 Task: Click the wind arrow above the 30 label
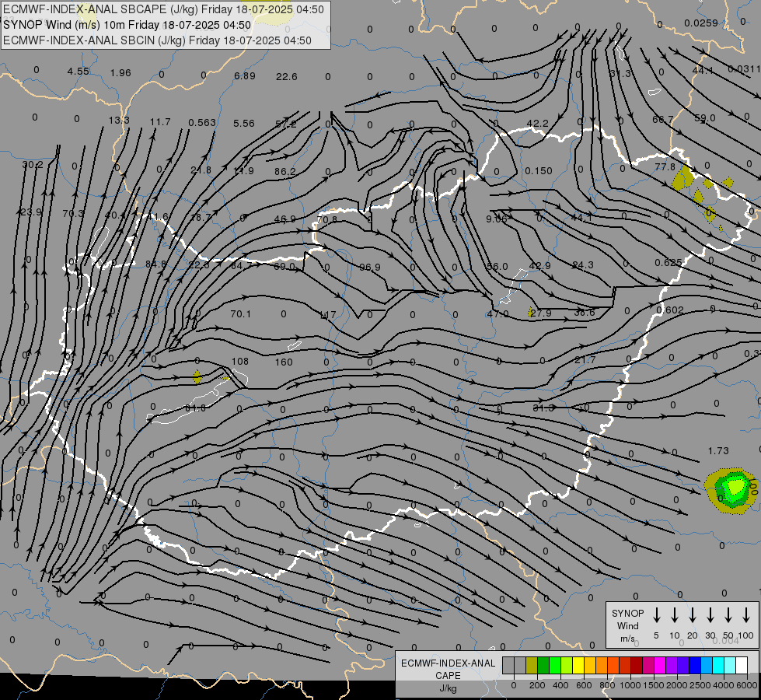pyautogui.click(x=710, y=615)
